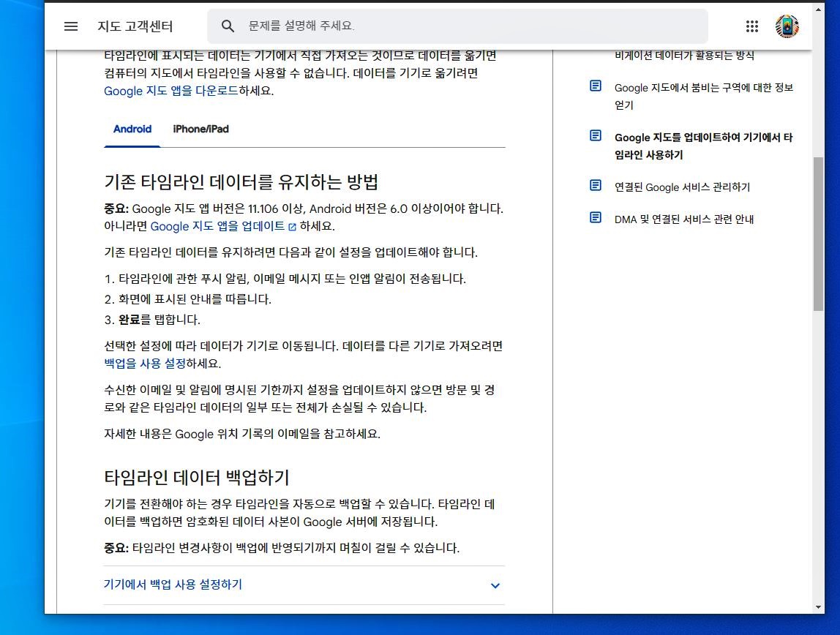This screenshot has height=635, width=840.
Task: Open DMA 및 연결된 서비스 관련 안내
Action: click(683, 219)
